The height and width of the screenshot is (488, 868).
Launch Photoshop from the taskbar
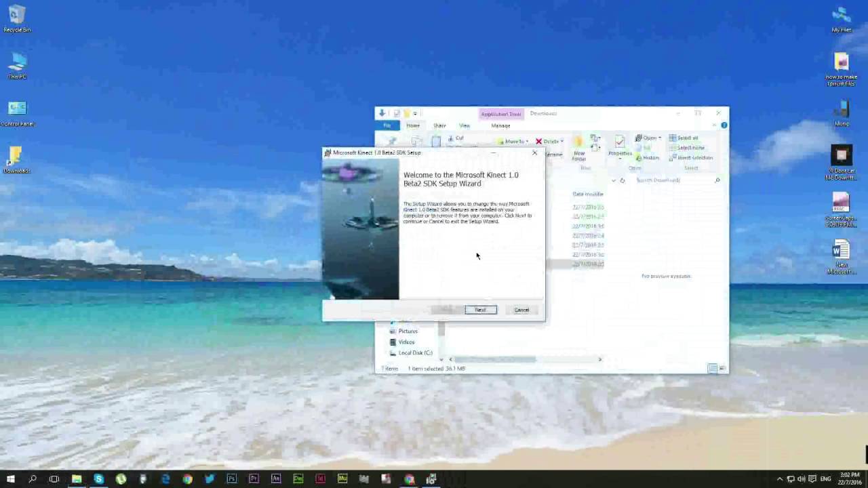point(232,479)
